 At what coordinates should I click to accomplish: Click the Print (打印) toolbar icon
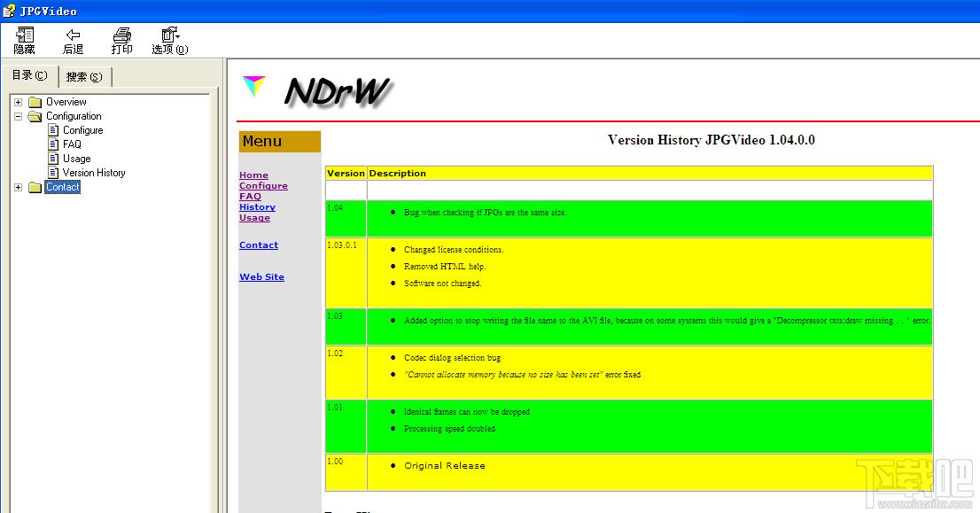click(122, 35)
